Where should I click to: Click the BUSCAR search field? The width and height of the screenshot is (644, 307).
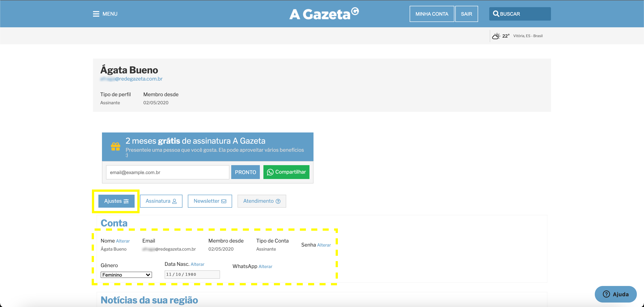[x=520, y=14]
